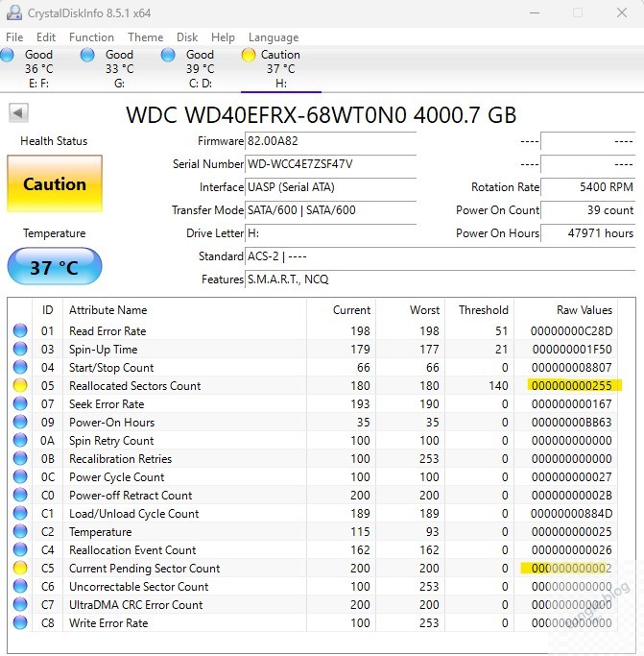
Task: Click the blue status icon for G: disk
Action: click(x=87, y=55)
